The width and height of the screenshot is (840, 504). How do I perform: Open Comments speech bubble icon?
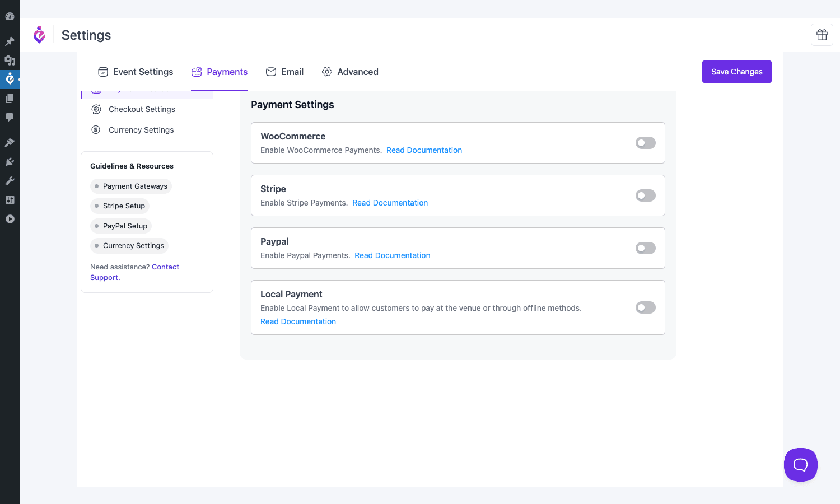point(10,118)
